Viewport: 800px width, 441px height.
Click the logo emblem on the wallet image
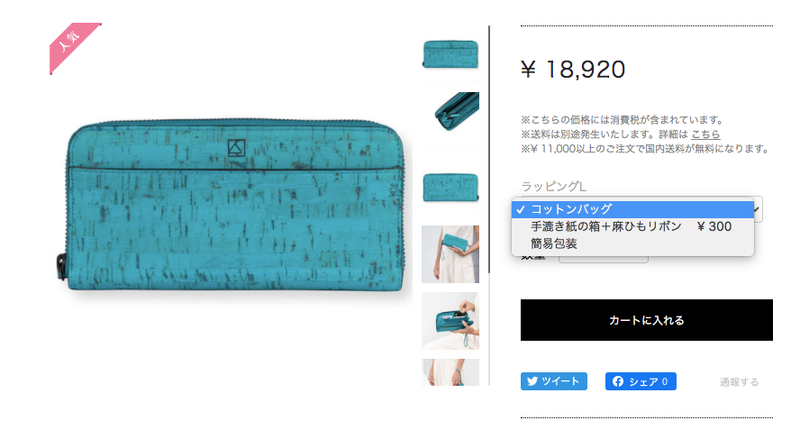pyautogui.click(x=236, y=148)
